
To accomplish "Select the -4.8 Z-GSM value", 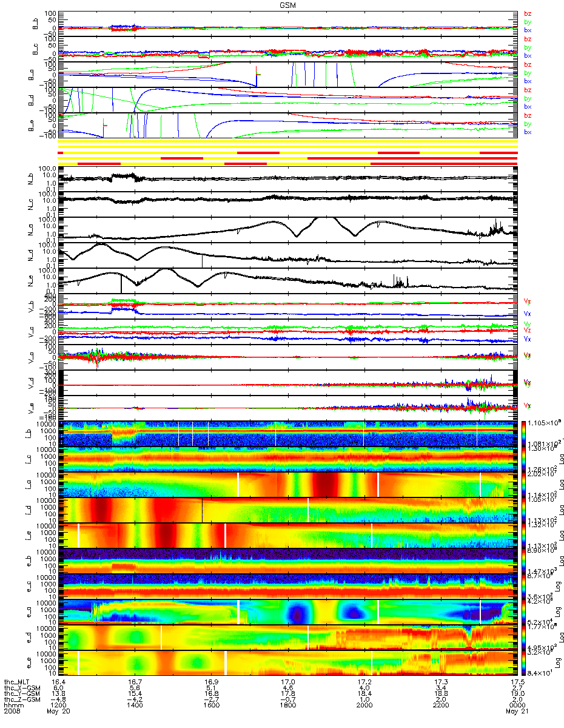I will [58, 701].
